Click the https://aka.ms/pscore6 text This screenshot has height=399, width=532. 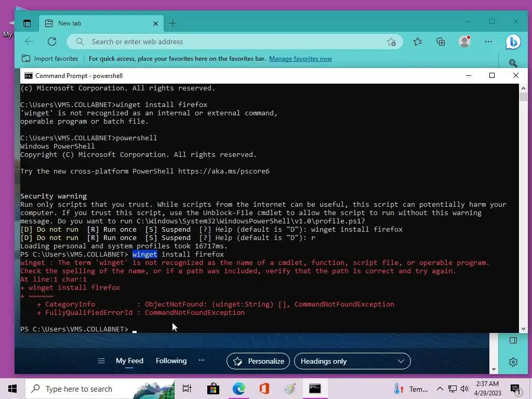[224, 171]
